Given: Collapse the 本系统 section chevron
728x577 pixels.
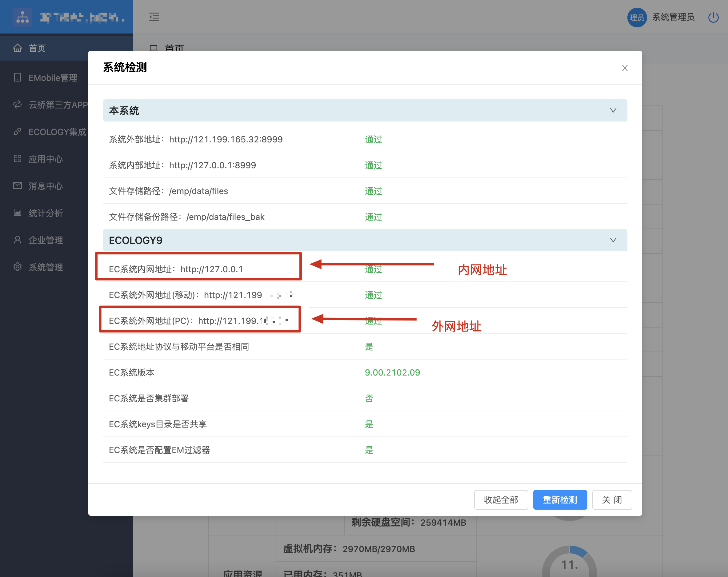Looking at the screenshot, I should coord(613,110).
